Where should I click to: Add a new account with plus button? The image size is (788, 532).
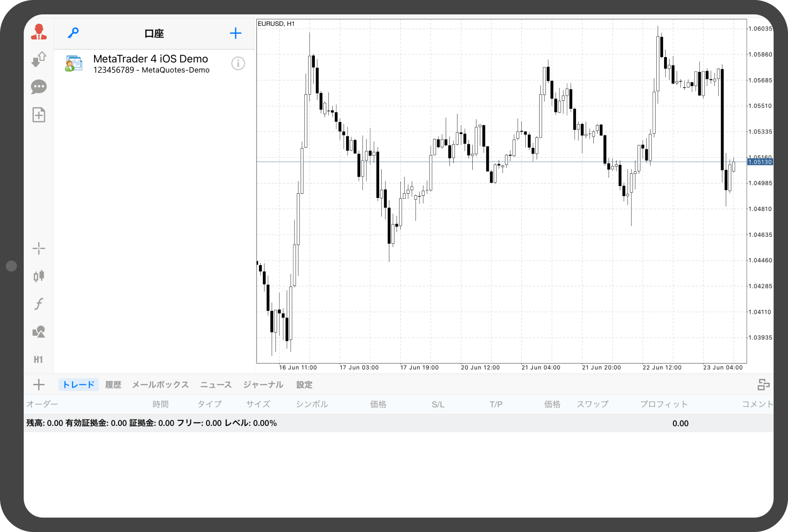[x=235, y=33]
